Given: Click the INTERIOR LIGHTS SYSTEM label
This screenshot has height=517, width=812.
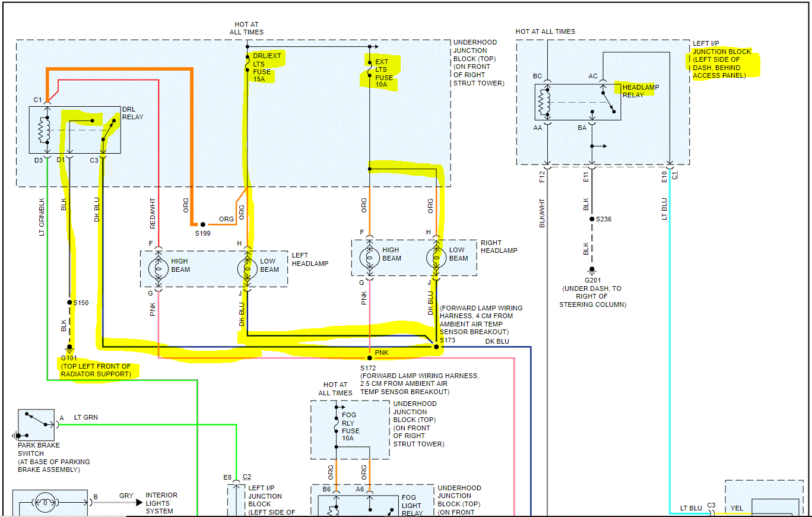Looking at the screenshot, I should click(161, 503).
